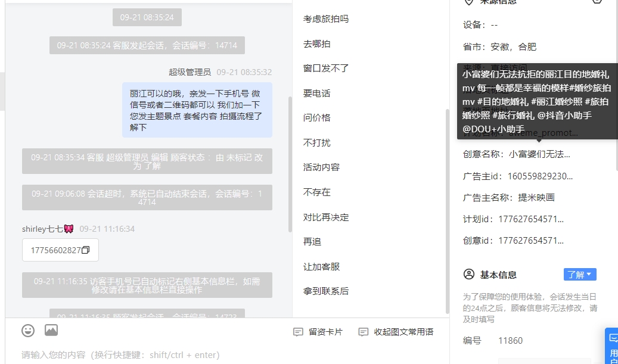Image resolution: width=618 pixels, height=364 pixels.
Task: Click the 超级管理员 sender name
Action: pos(190,72)
